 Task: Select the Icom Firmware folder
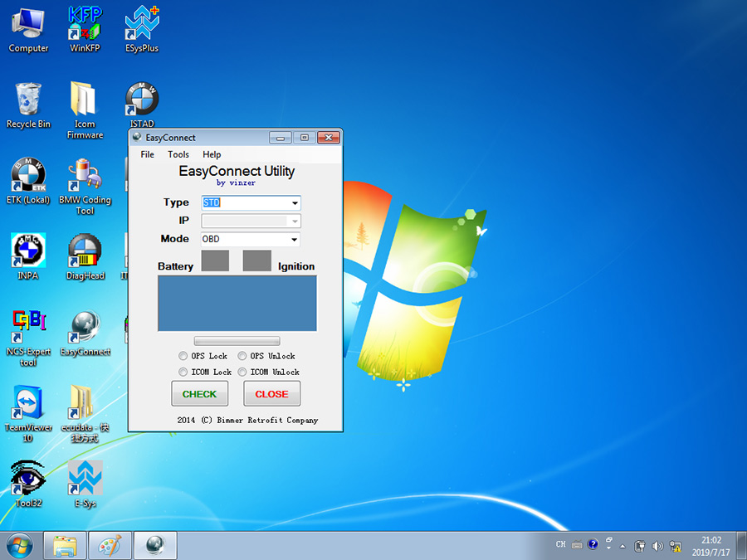[x=85, y=110]
